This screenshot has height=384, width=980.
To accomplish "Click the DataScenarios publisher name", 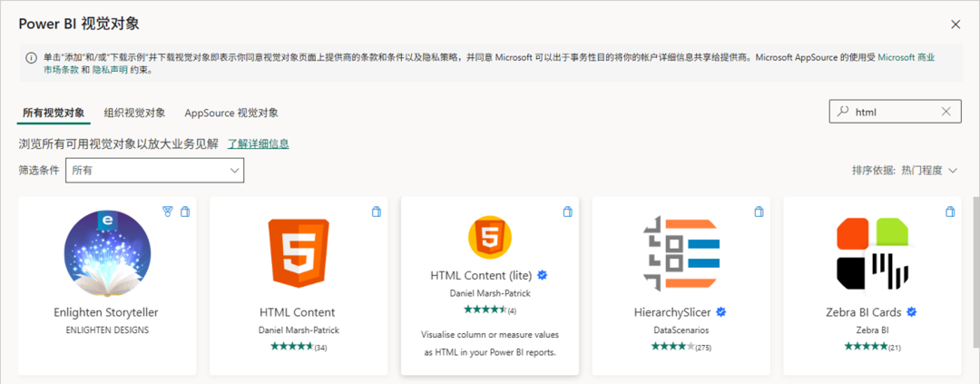I will click(681, 330).
